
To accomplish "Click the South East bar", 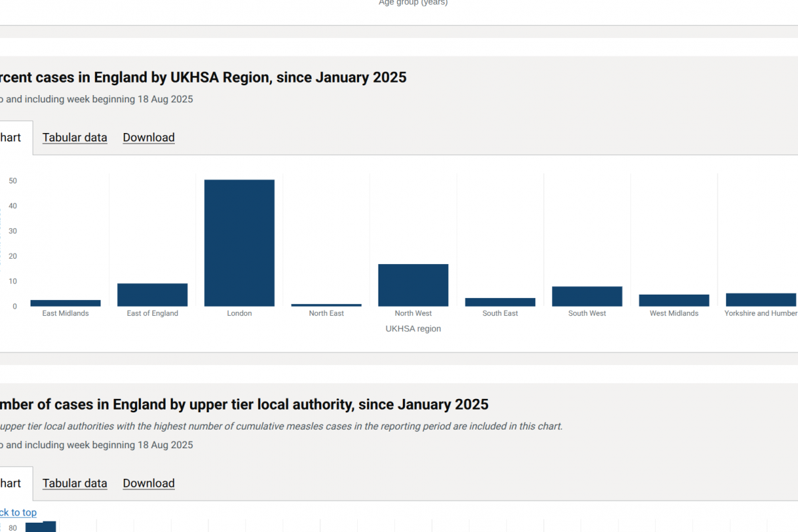I will point(500,302).
